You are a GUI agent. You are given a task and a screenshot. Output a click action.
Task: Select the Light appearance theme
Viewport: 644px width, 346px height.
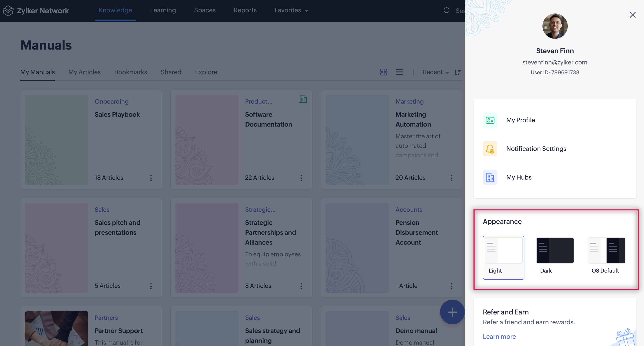[503, 257]
